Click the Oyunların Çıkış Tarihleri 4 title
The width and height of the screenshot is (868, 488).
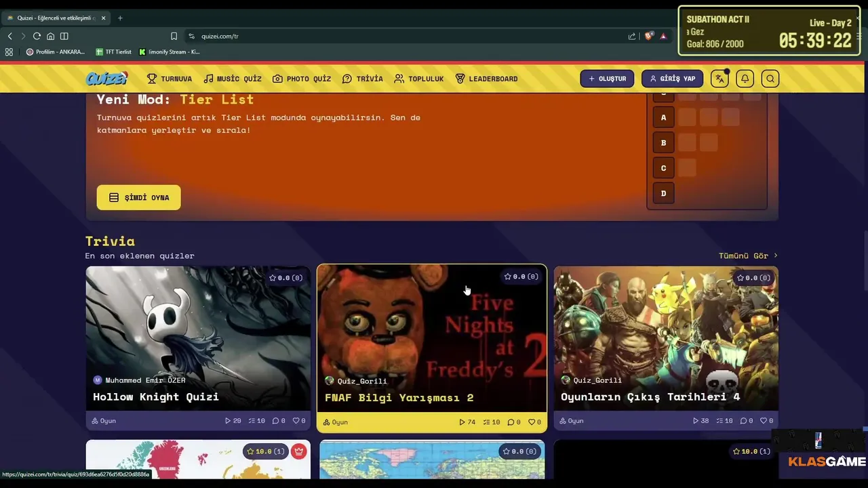650,396
